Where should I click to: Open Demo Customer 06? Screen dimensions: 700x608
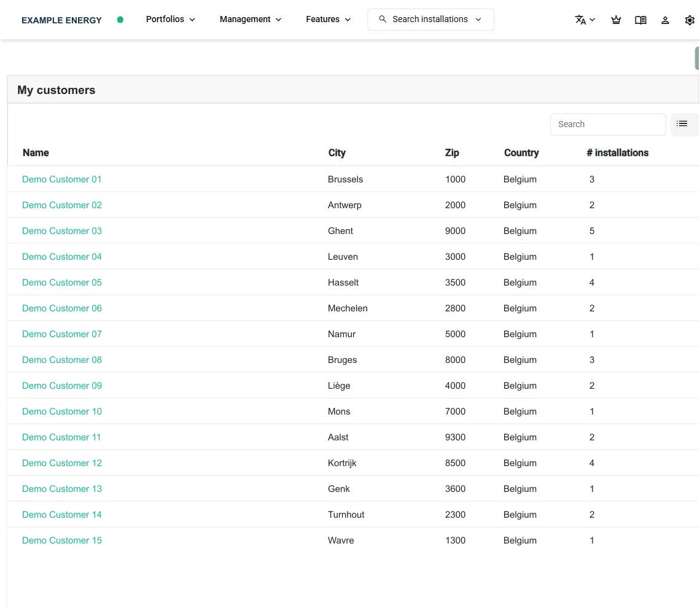62,308
